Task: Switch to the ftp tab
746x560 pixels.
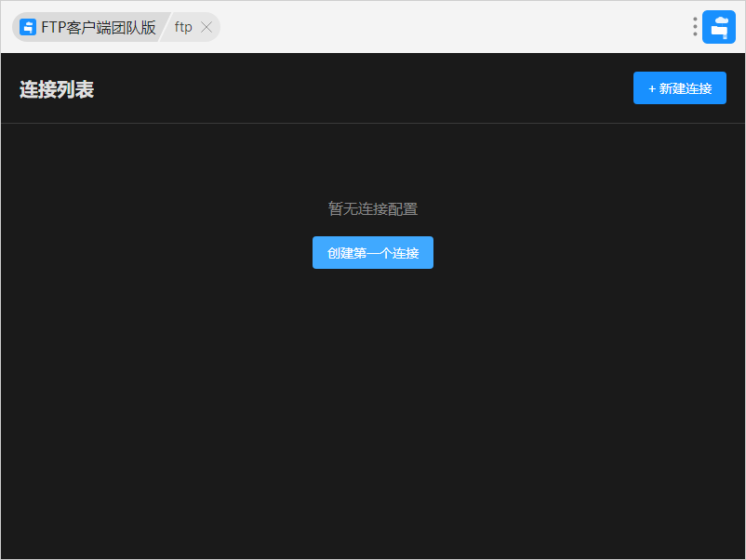Action: point(183,27)
